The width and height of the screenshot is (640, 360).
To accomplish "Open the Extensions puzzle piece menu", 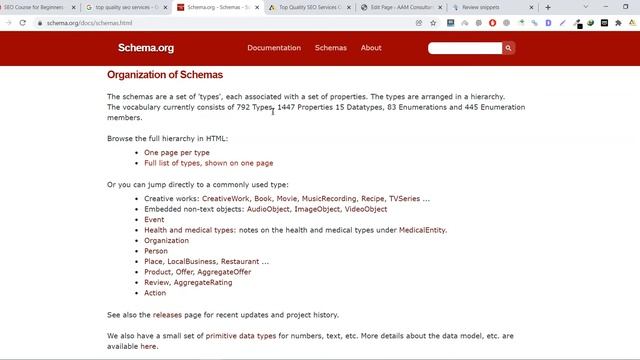I will (618, 23).
